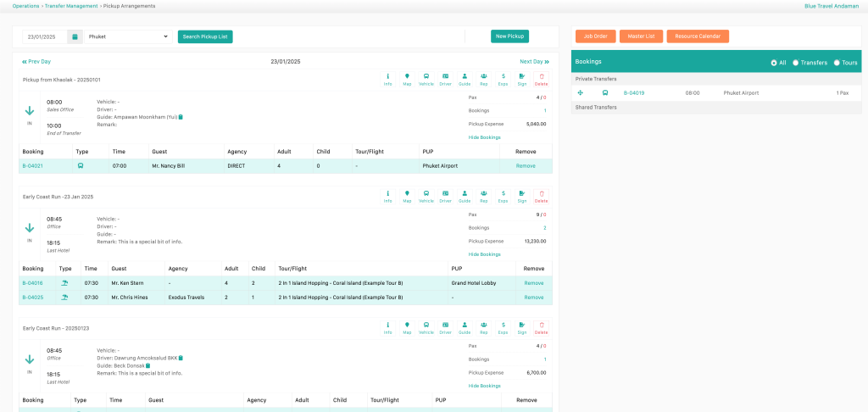Open Info for Pickup from Khaolak
Viewport: 868px width, 412px height.
click(x=387, y=79)
